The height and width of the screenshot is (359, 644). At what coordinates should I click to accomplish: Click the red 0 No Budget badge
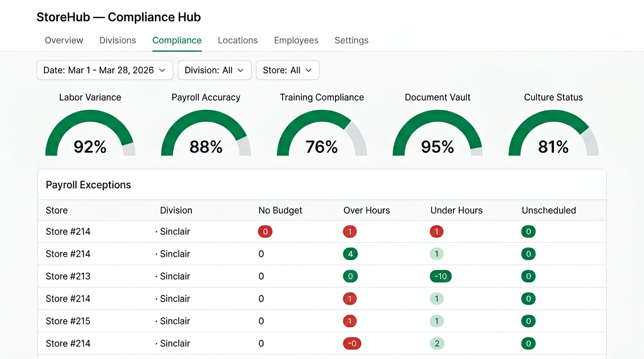coord(265,231)
